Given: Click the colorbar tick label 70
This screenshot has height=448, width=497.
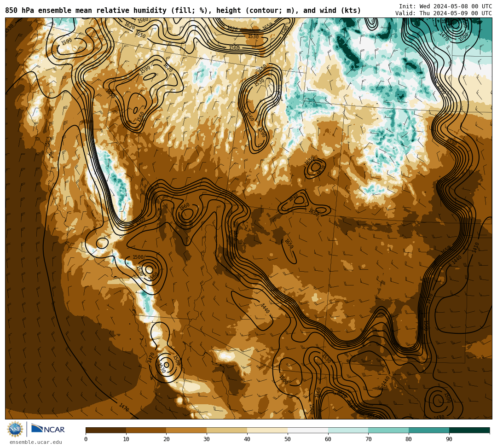Looking at the screenshot, I should click(368, 439).
